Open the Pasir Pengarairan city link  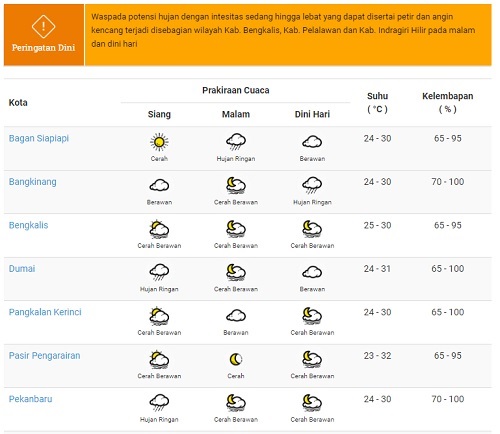click(x=44, y=356)
